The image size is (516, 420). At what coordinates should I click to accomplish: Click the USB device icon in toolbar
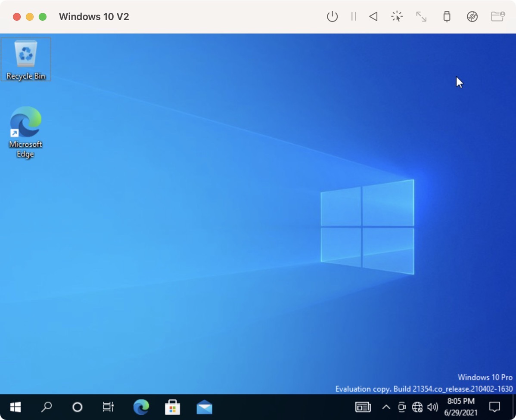pos(447,17)
